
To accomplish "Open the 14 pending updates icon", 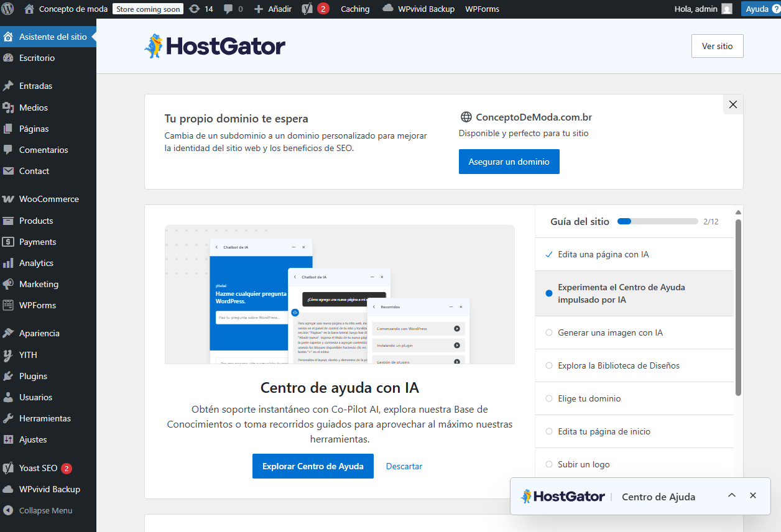I will tap(194, 9).
